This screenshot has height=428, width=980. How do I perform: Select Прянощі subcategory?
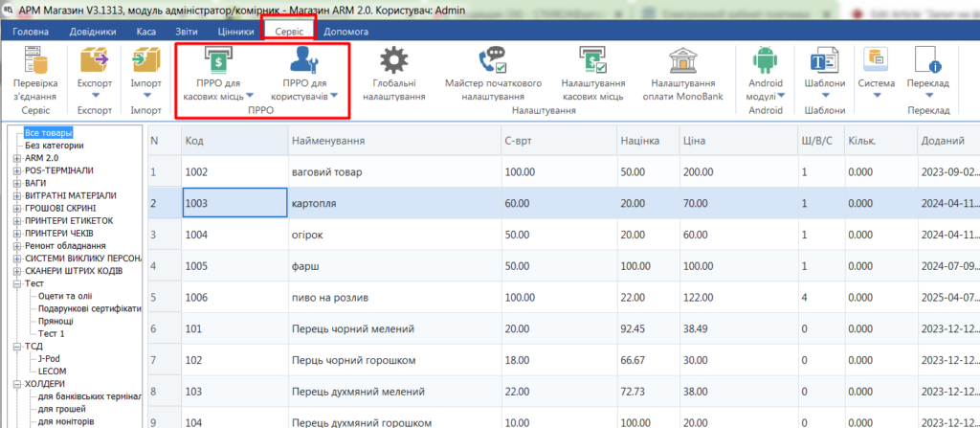55,321
